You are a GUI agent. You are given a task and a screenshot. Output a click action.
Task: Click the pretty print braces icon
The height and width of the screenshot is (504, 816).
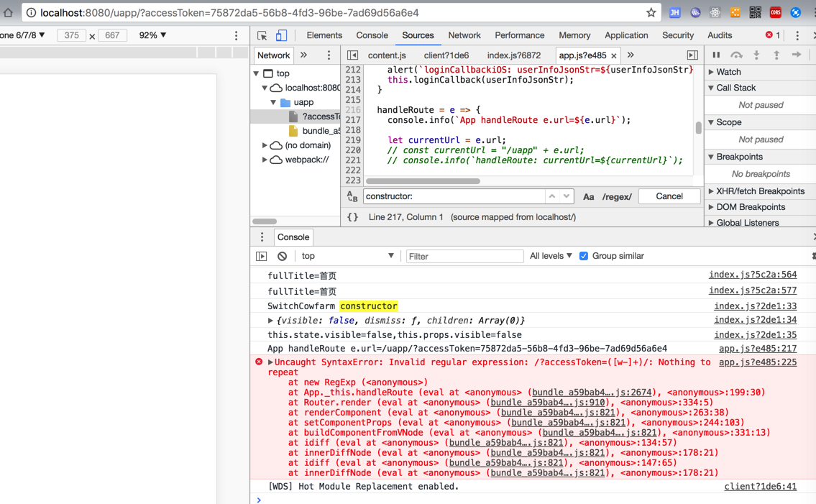(x=352, y=217)
